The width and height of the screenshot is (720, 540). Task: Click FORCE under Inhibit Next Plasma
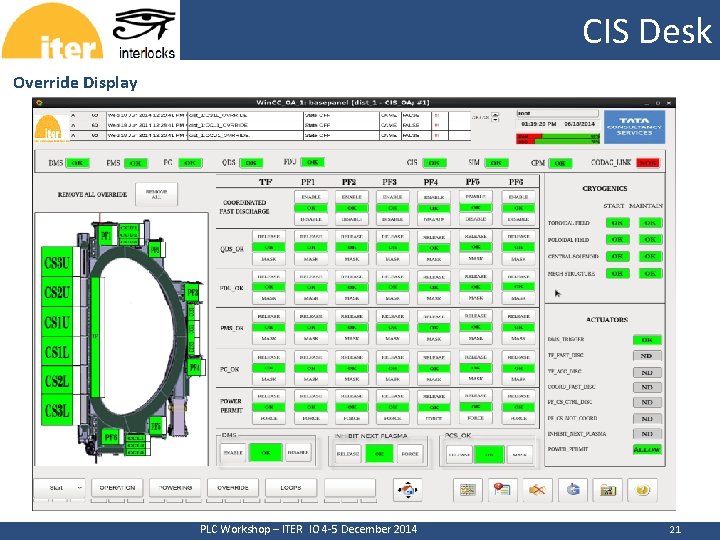click(410, 454)
